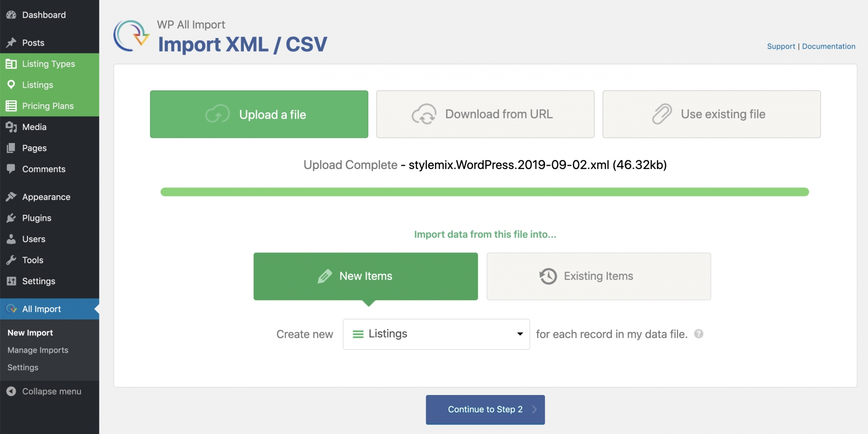Click the Listings pin icon in sidebar
The width and height of the screenshot is (868, 434).
coord(11,85)
